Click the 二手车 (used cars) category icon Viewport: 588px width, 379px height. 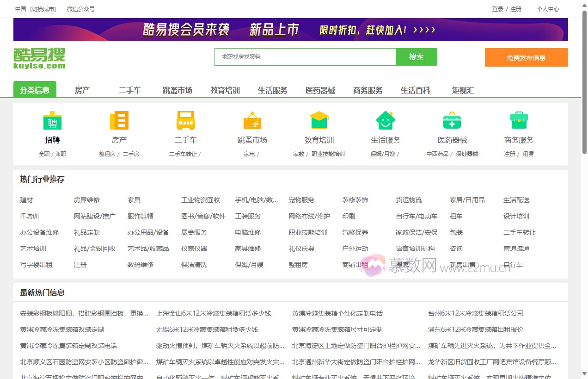tap(185, 121)
